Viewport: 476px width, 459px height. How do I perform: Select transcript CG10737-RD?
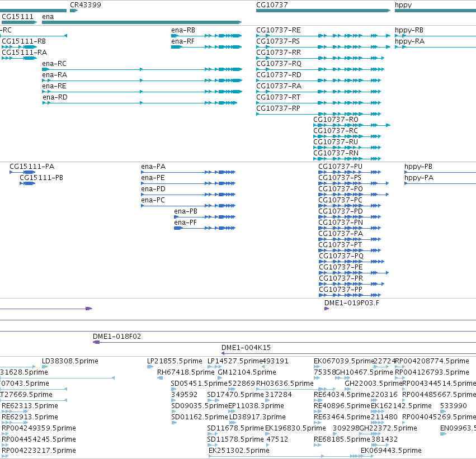[318, 81]
